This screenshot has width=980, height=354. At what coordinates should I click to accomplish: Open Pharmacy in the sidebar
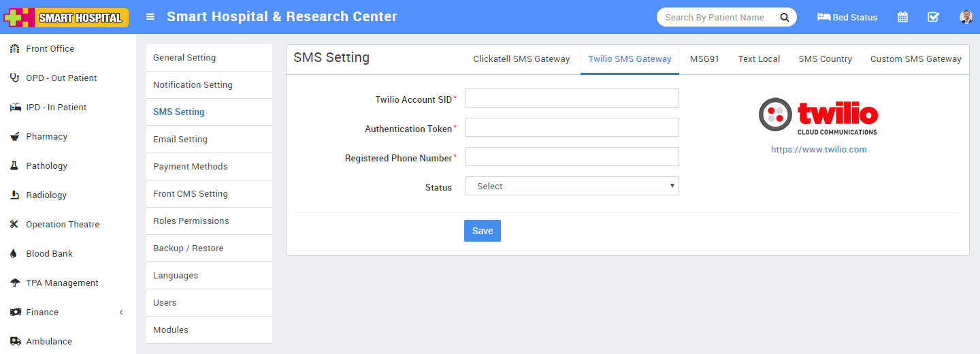click(46, 137)
